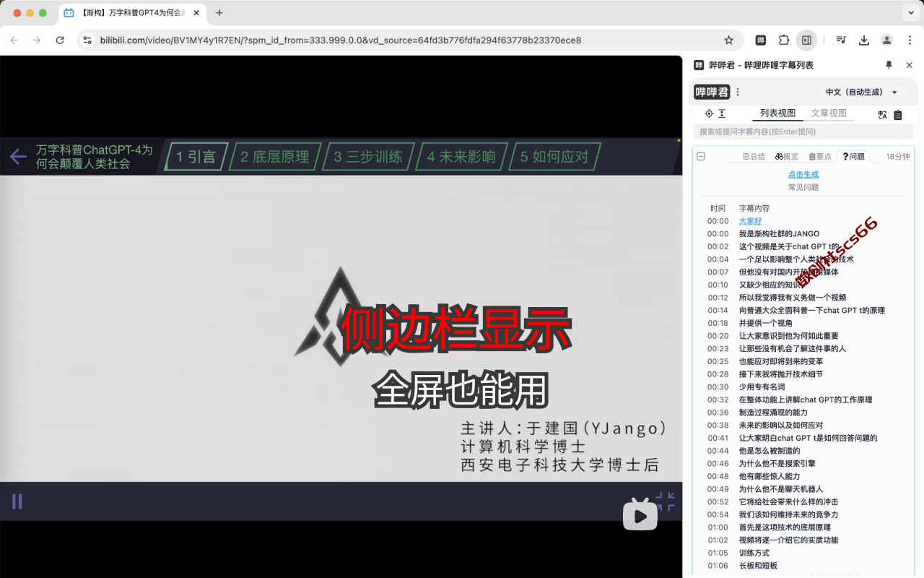Open the 中文（自动生成） subtitle language dropdown
The width and height of the screenshot is (924, 578).
coord(861,92)
